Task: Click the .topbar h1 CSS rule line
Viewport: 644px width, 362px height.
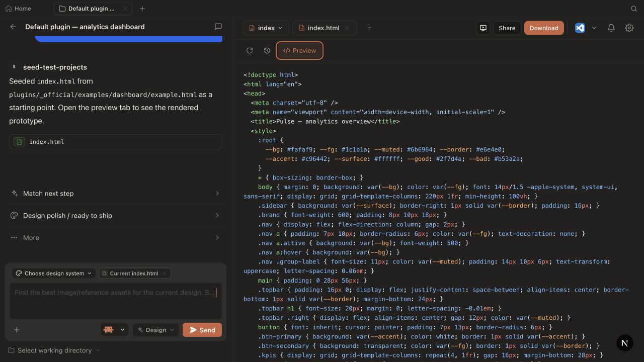Action: [380, 308]
